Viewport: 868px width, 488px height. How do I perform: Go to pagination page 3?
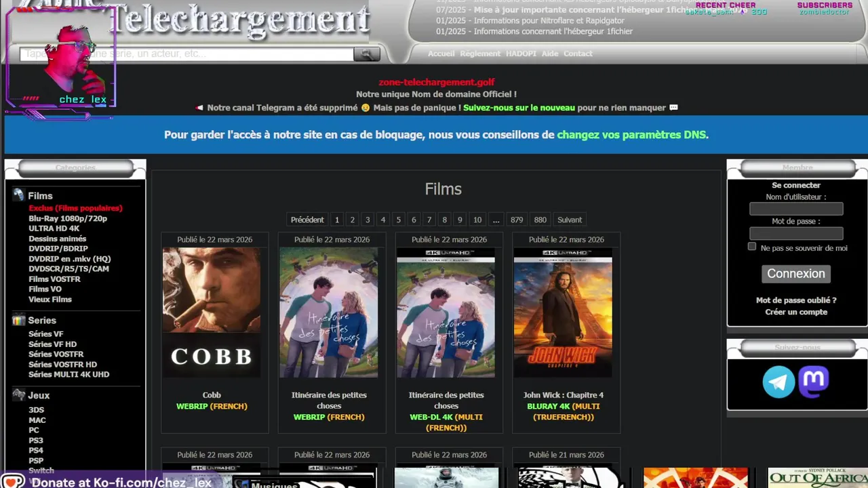pos(368,220)
